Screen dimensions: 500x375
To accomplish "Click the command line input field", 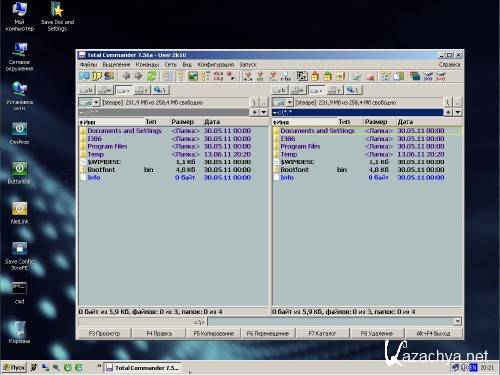I will [330, 322].
